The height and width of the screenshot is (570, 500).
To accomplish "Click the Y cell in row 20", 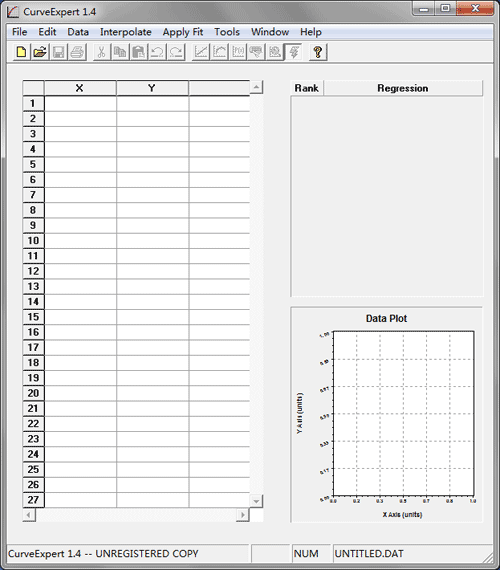I will tap(153, 393).
